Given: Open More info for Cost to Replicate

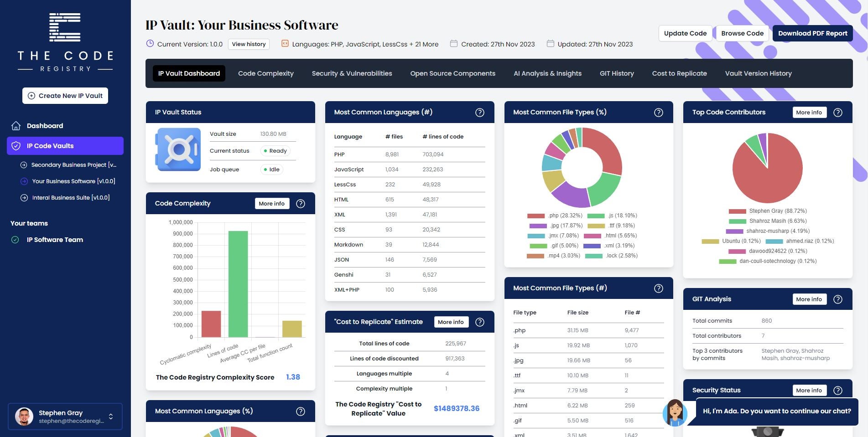Looking at the screenshot, I should (451, 322).
